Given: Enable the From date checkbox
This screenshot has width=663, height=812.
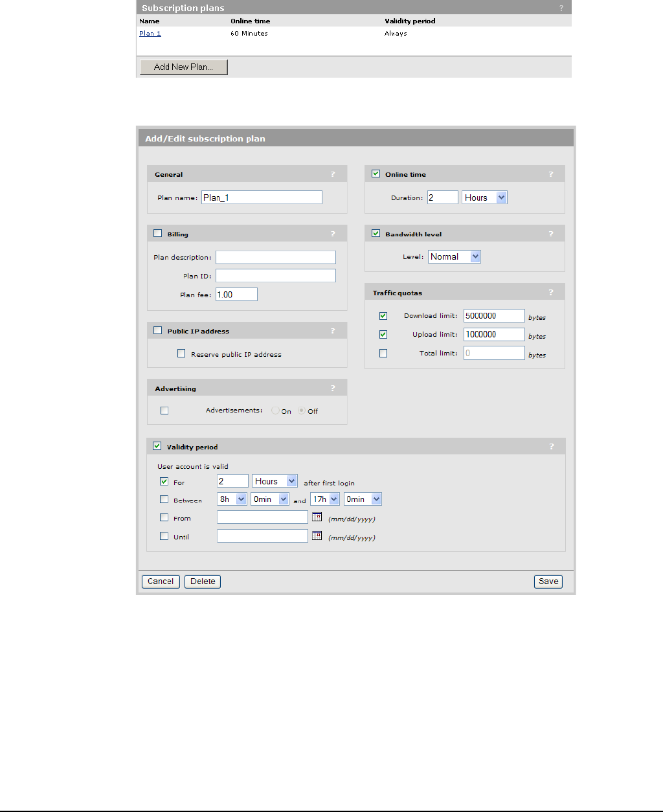Looking at the screenshot, I should [164, 518].
